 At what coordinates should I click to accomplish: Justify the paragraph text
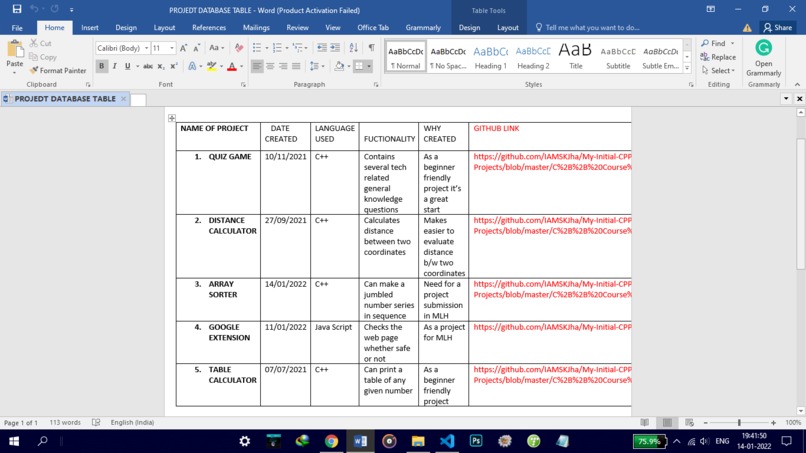click(x=296, y=66)
